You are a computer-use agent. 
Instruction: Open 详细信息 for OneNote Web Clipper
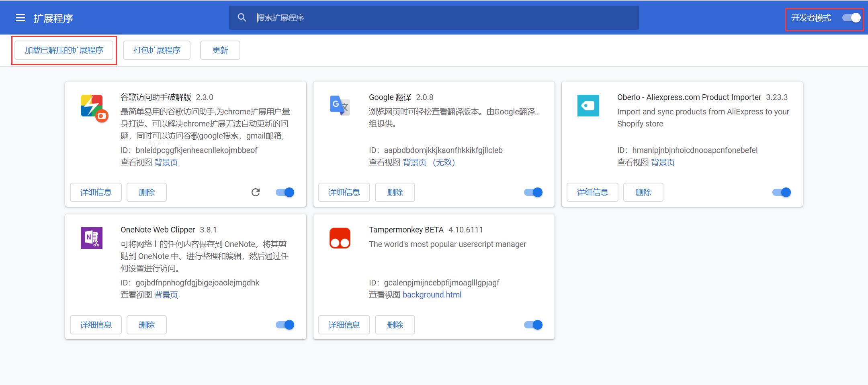tap(96, 325)
